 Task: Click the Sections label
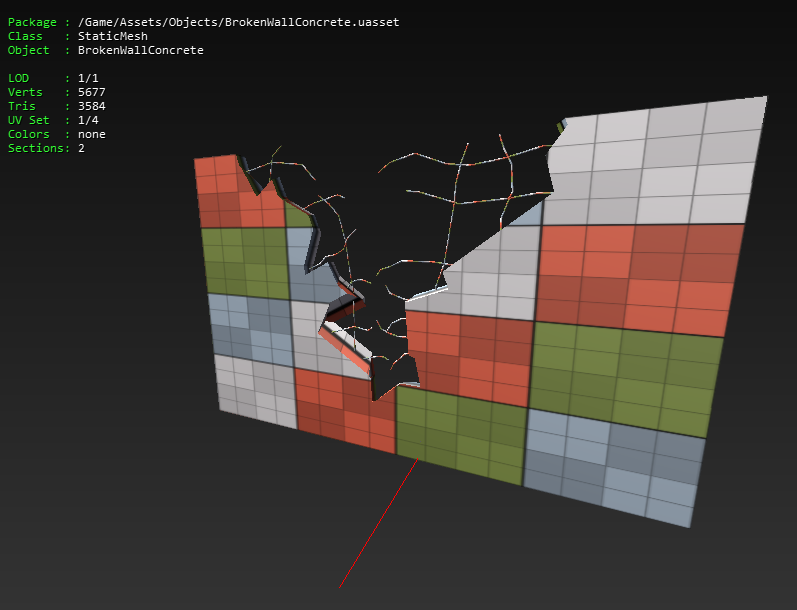(x=36, y=148)
